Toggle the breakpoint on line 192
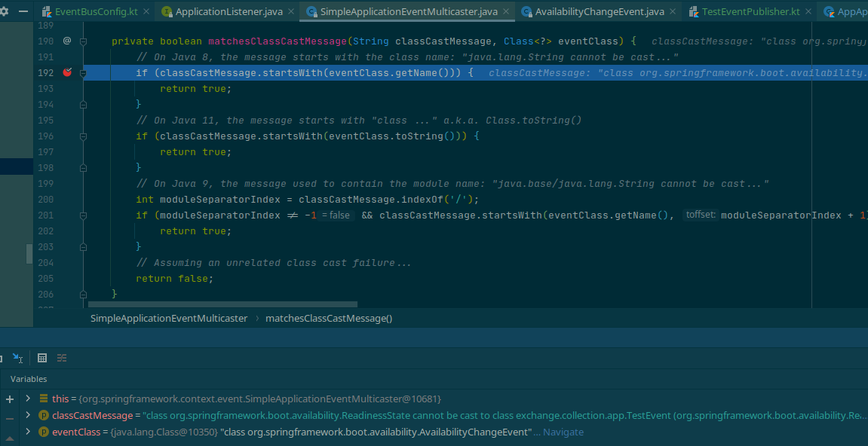868x446 pixels. click(x=67, y=72)
